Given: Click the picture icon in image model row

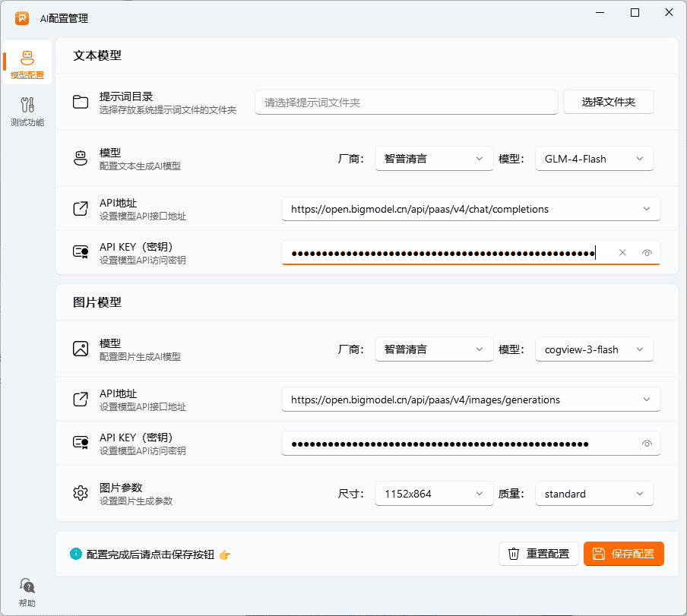Looking at the screenshot, I should [81, 349].
